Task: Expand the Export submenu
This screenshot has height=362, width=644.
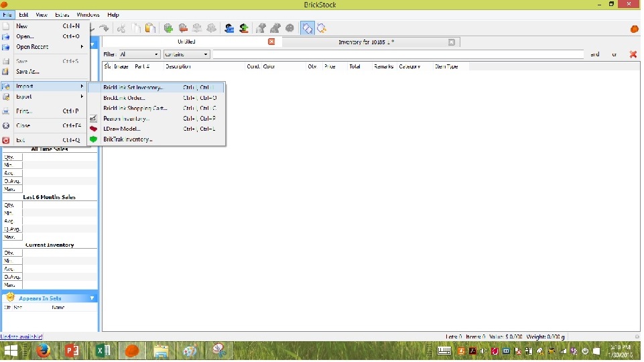Action: pyautogui.click(x=45, y=97)
